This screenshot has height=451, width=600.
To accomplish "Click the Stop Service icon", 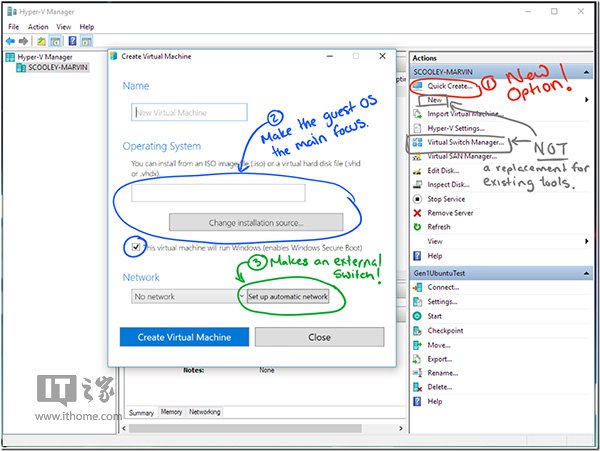I will 417,199.
